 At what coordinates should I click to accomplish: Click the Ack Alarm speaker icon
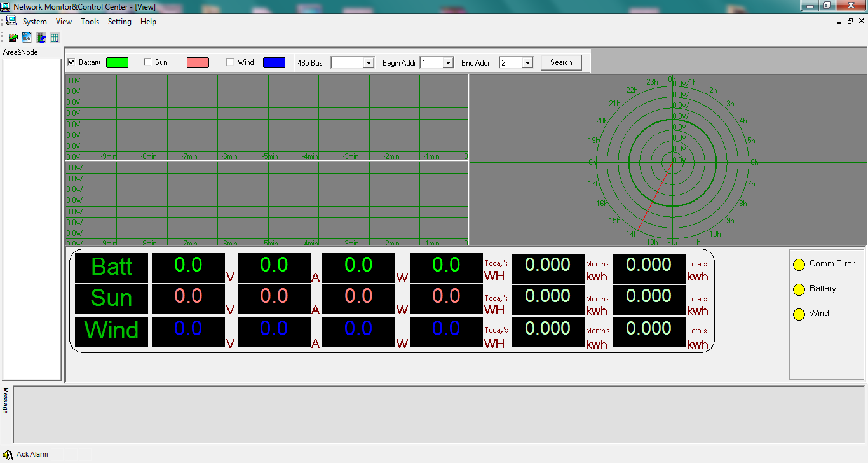tap(7, 454)
